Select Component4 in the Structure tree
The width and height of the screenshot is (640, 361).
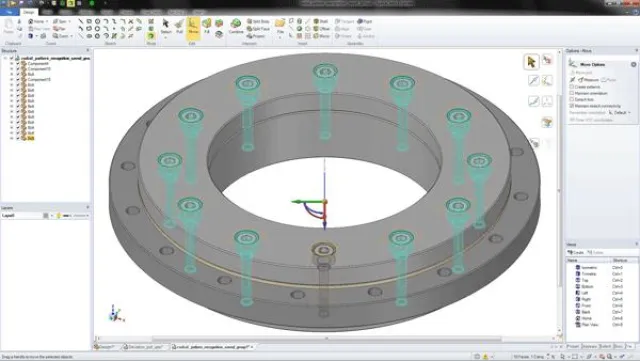pyautogui.click(x=38, y=64)
